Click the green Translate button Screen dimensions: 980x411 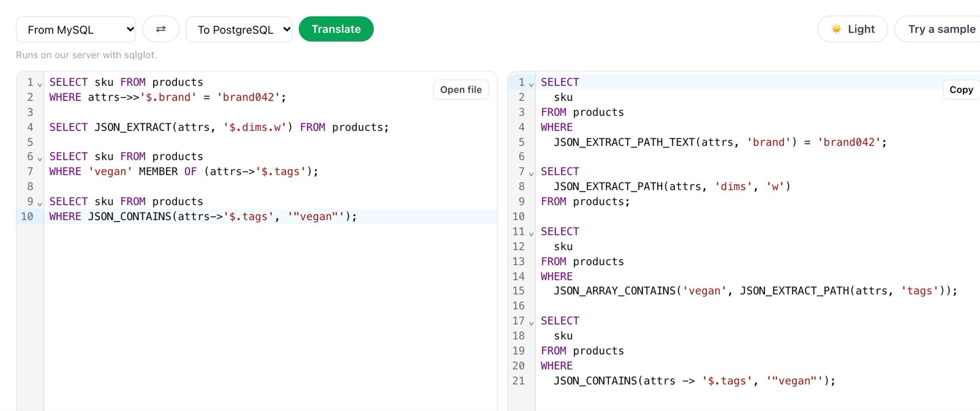tap(336, 29)
